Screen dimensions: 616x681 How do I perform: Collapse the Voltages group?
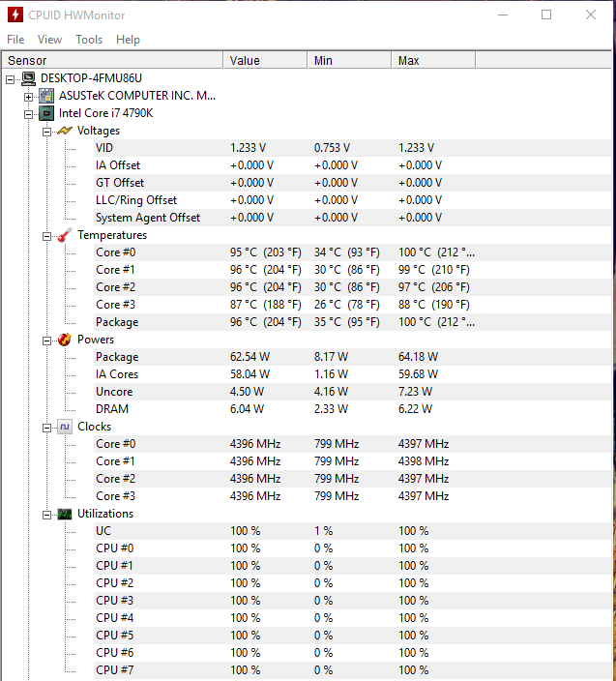coord(46,132)
